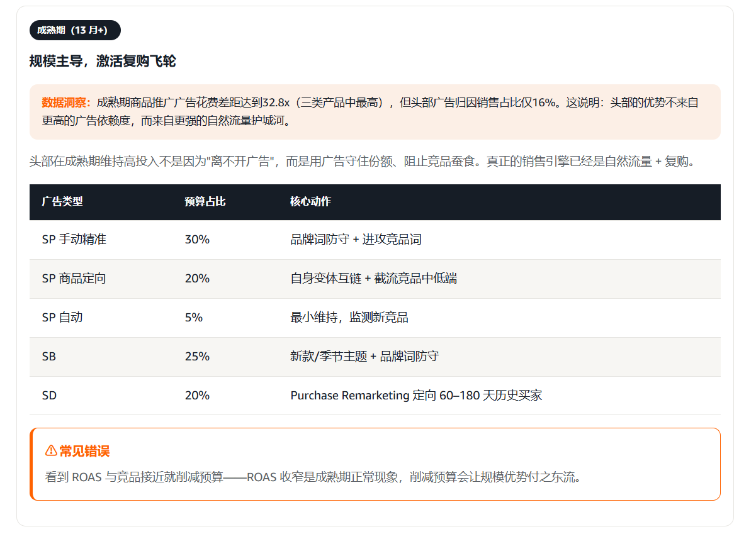This screenshot has width=756, height=534.
Task: Click the 25% budget share value
Action: 197,357
